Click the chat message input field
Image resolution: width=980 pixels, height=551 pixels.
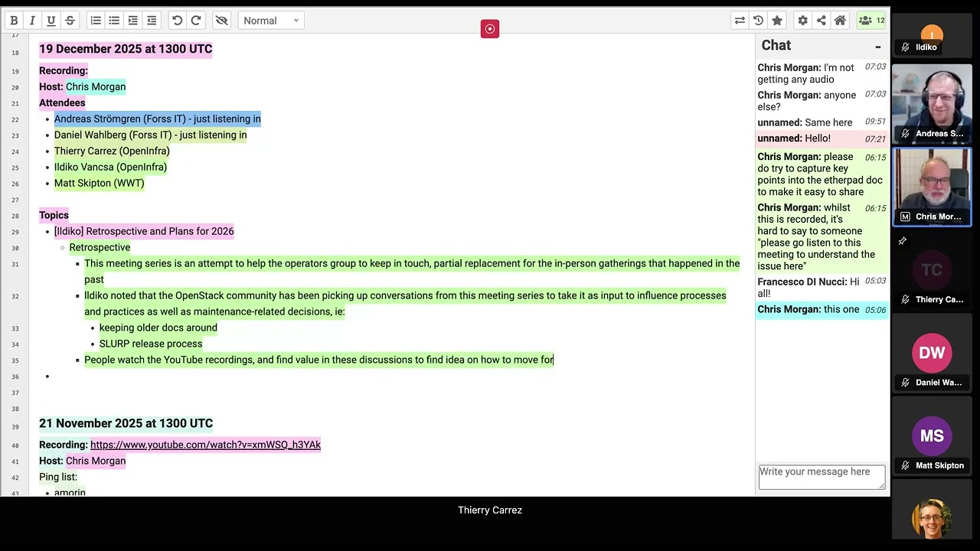(x=822, y=477)
